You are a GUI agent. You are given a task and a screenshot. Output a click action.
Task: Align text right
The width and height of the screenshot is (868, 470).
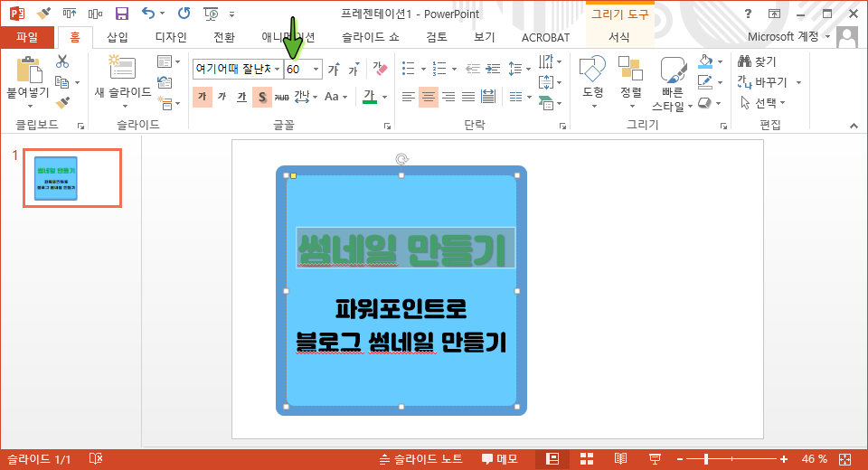448,98
